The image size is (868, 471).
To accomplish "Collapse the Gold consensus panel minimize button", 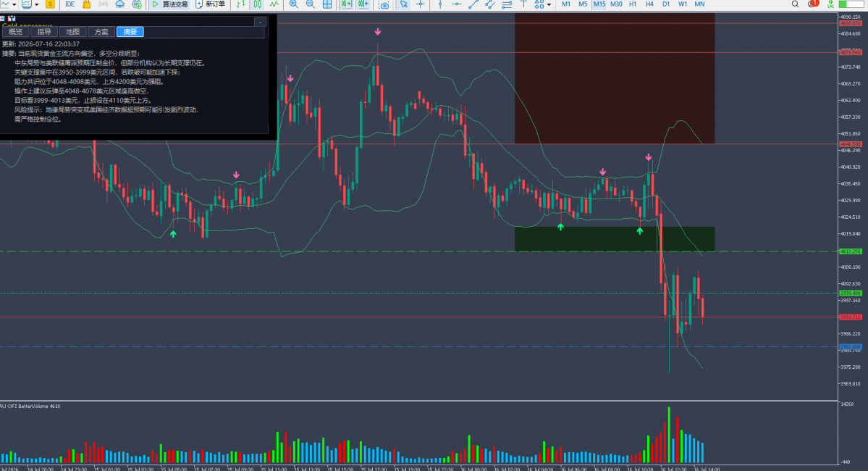I will click(260, 22).
